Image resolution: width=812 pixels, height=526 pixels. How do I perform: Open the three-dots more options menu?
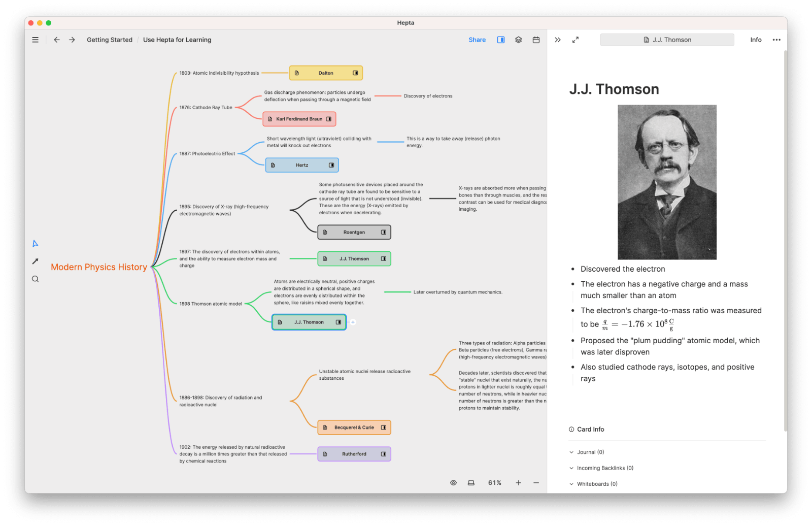point(776,40)
